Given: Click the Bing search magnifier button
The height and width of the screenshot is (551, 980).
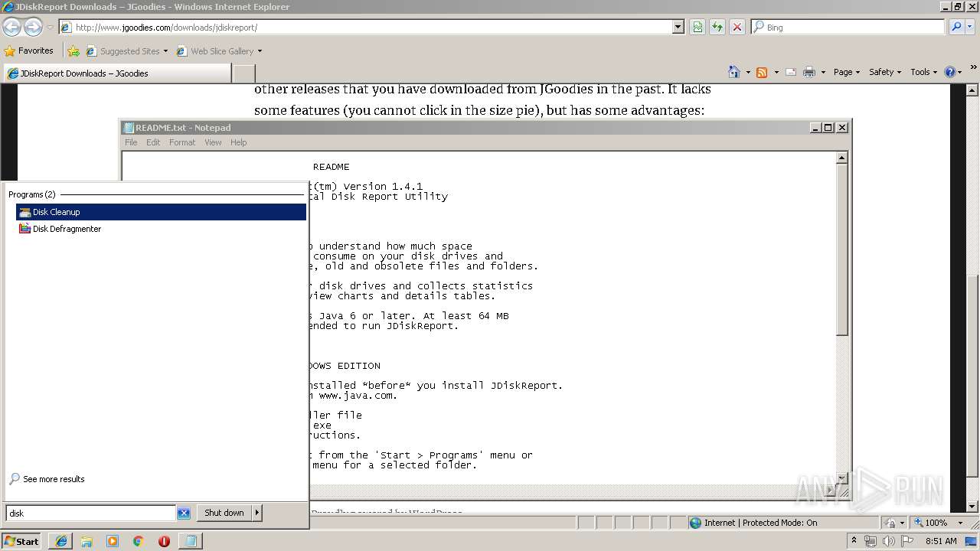Looking at the screenshot, I should (955, 27).
